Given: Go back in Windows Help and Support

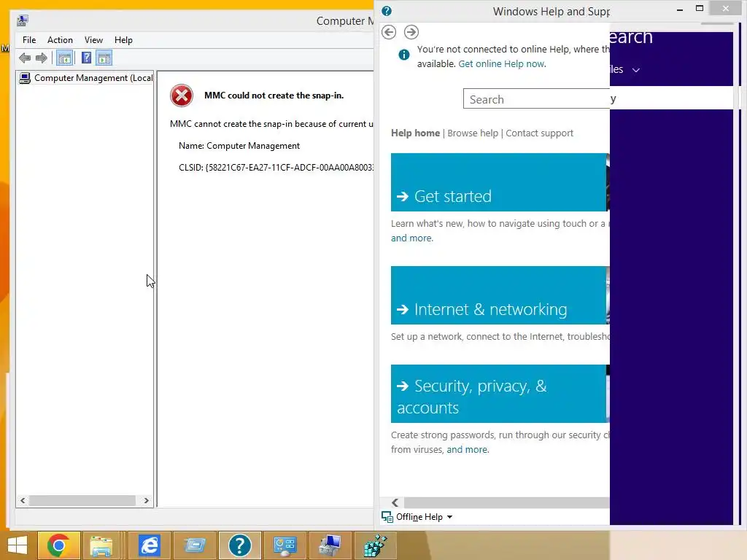Looking at the screenshot, I should [389, 32].
